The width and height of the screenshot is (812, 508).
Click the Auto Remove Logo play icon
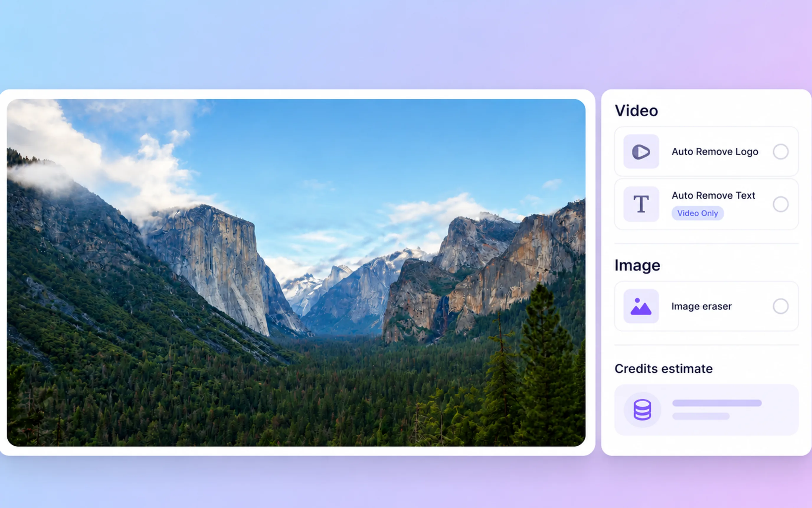click(641, 152)
